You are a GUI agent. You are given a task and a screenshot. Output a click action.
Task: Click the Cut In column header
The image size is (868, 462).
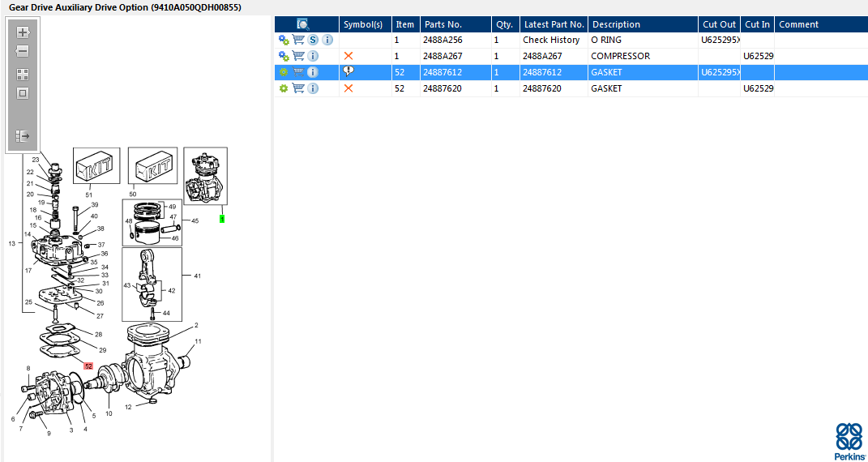[757, 24]
